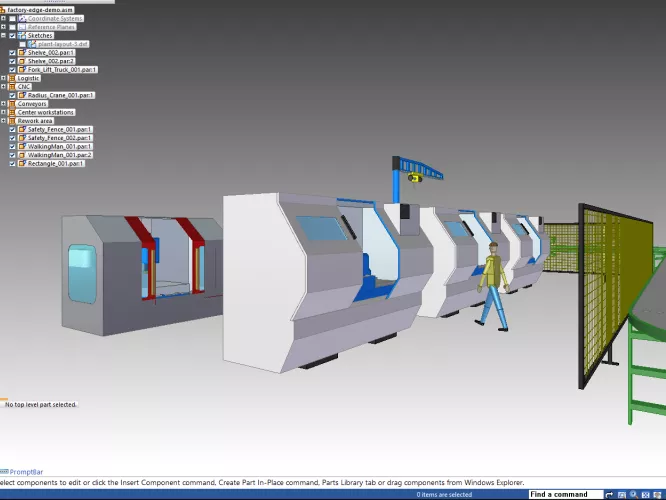666x500 pixels.
Task: Click the Reference Planes node icon
Action: click(x=22, y=27)
